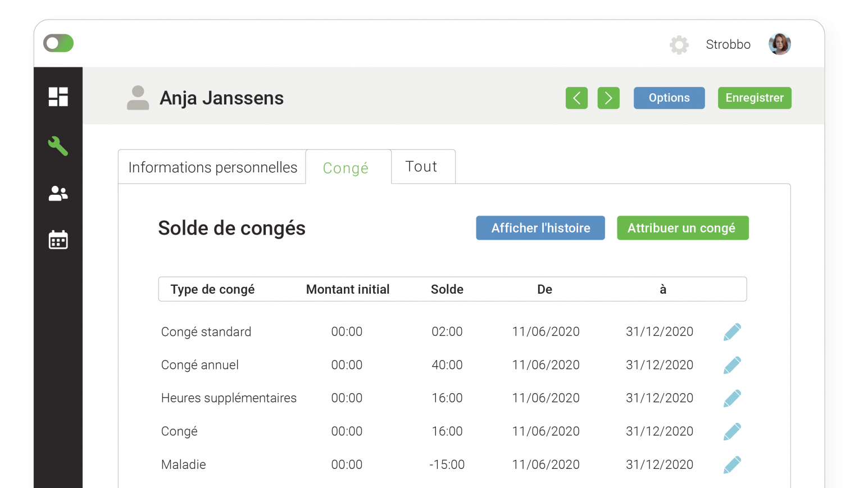Select the wrench tool in the sidebar
This screenshot has height=488, width=868.
coord(58,146)
